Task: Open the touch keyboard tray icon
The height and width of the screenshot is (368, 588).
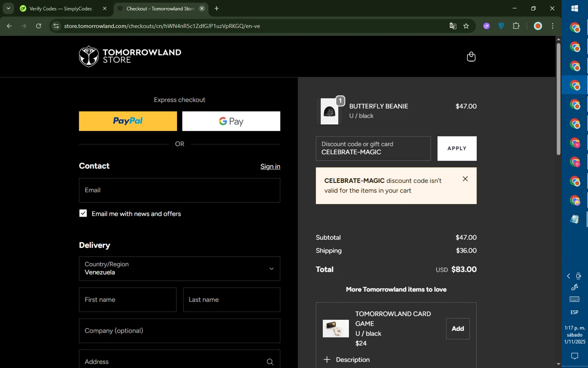Action: [x=574, y=299]
